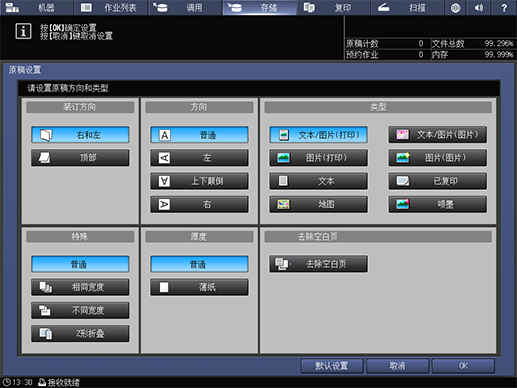The height and width of the screenshot is (388, 517).
Task: Open the 调用 recall tab
Action: coord(185,7)
